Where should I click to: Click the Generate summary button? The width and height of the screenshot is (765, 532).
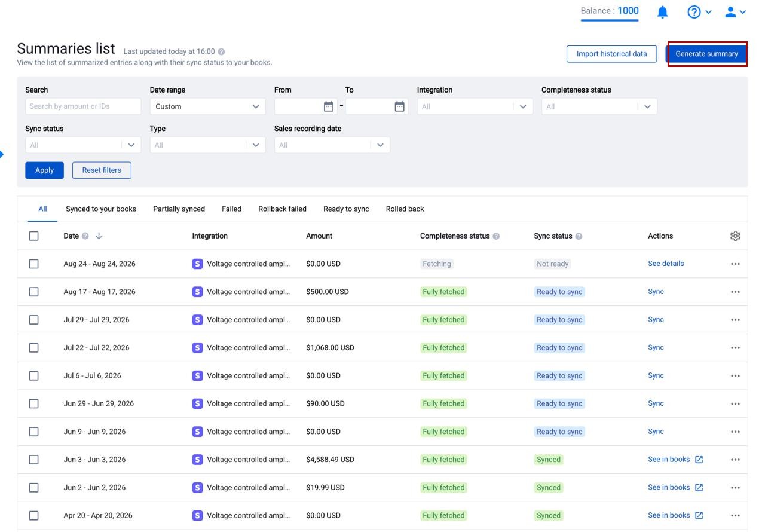pos(707,54)
